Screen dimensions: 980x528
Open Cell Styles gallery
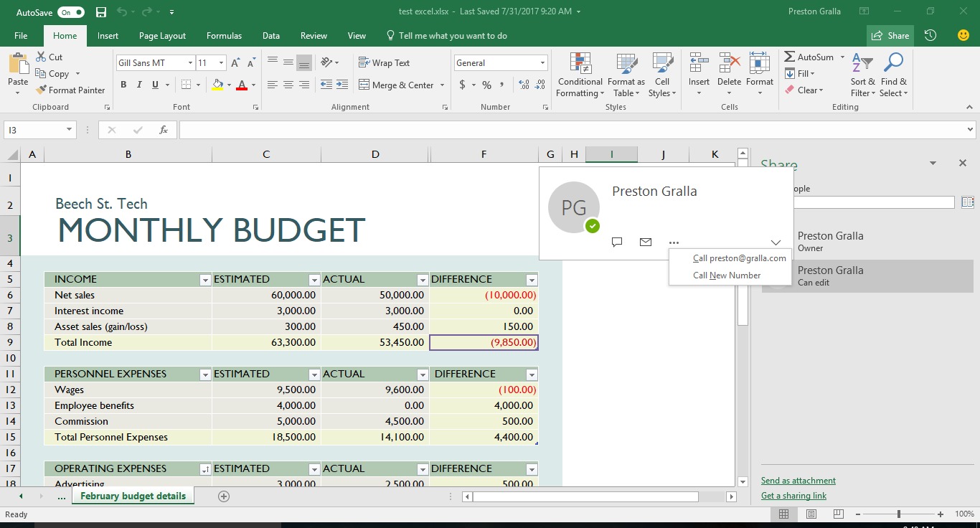(x=661, y=63)
